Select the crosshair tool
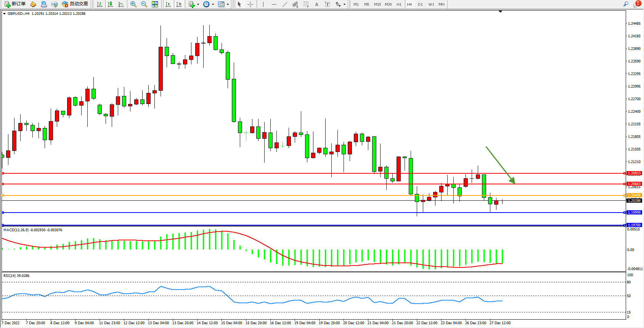The image size is (644, 328). click(x=250, y=4)
